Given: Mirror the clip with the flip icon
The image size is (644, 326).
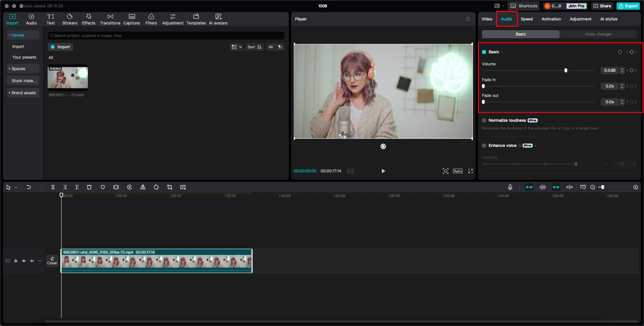Looking at the screenshot, I should click(143, 187).
